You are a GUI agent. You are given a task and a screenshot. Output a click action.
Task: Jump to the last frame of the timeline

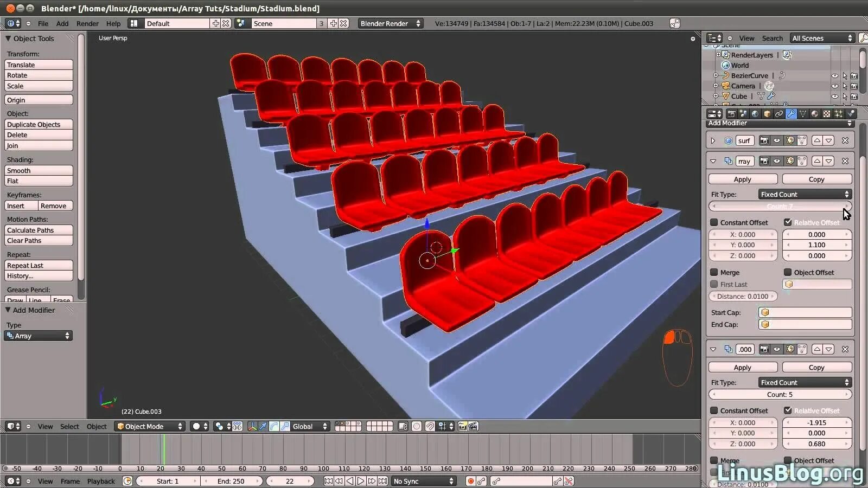[382, 481]
